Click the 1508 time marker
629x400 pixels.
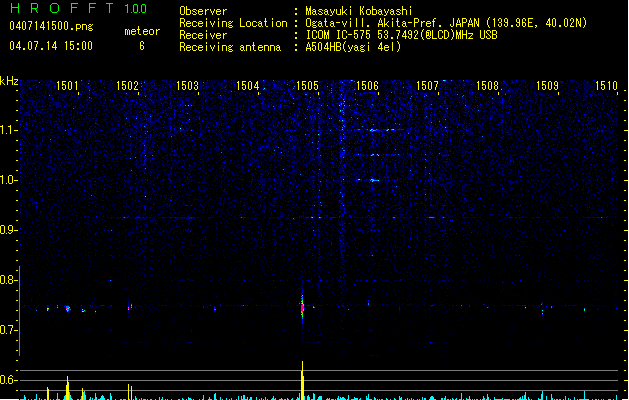[487, 86]
